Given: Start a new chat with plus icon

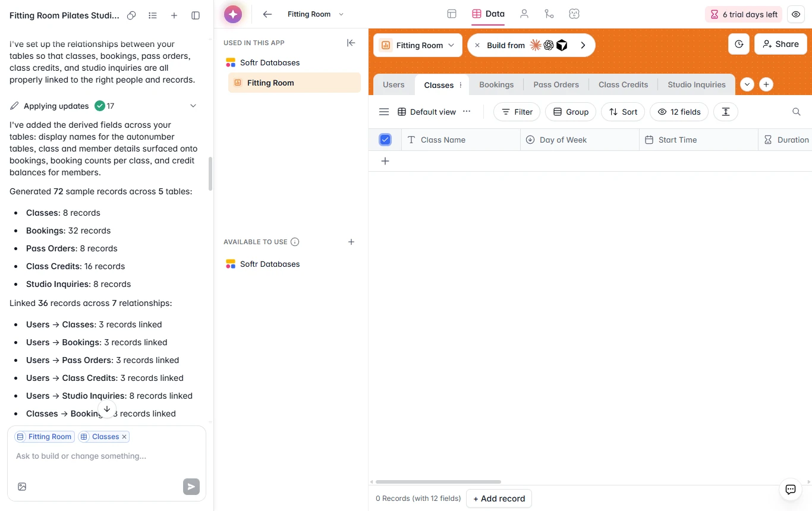Looking at the screenshot, I should pos(174,15).
